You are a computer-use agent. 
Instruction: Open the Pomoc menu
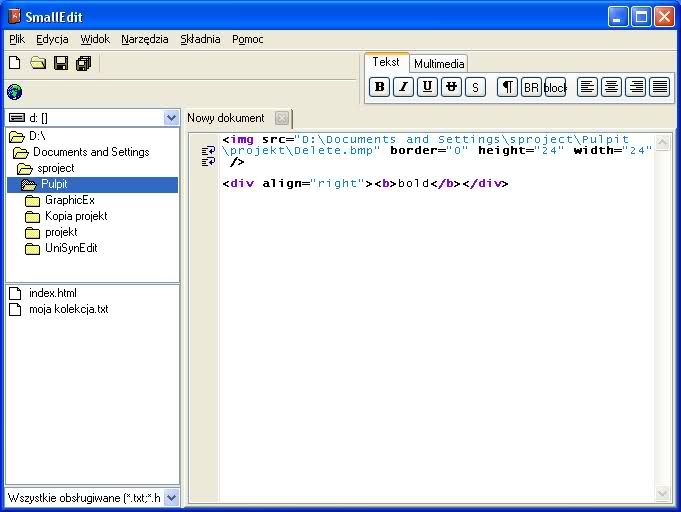248,39
